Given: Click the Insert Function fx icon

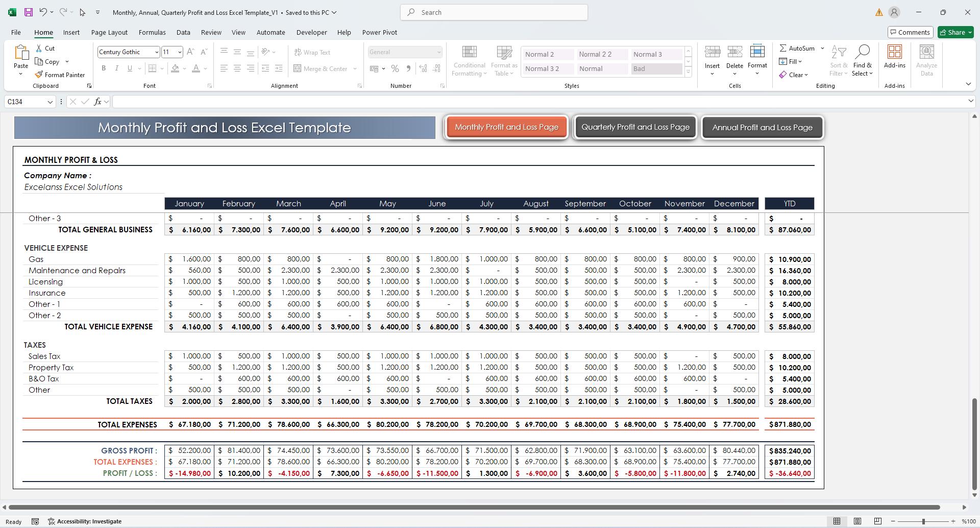Looking at the screenshot, I should coord(97,102).
